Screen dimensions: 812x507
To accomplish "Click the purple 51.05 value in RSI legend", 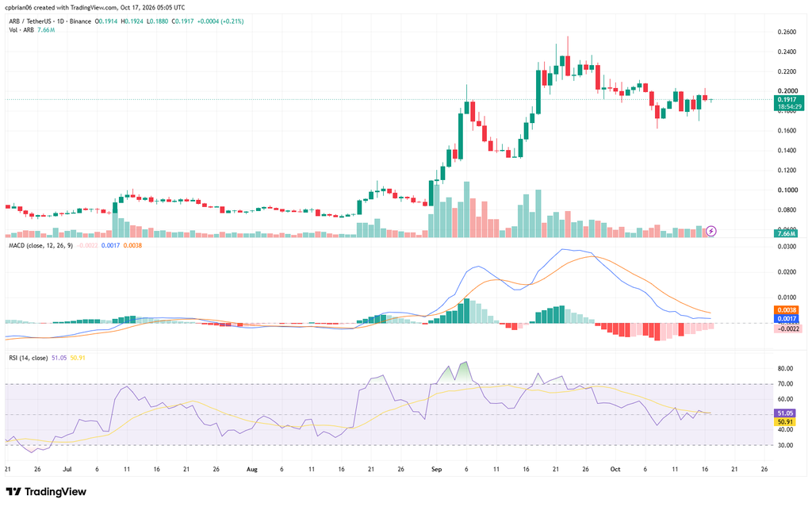I will click(59, 358).
